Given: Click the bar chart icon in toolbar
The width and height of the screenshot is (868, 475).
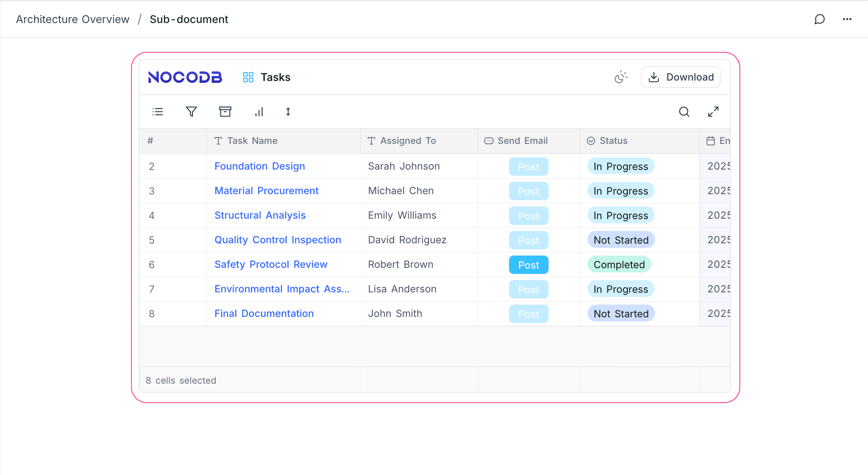Looking at the screenshot, I should pos(259,112).
